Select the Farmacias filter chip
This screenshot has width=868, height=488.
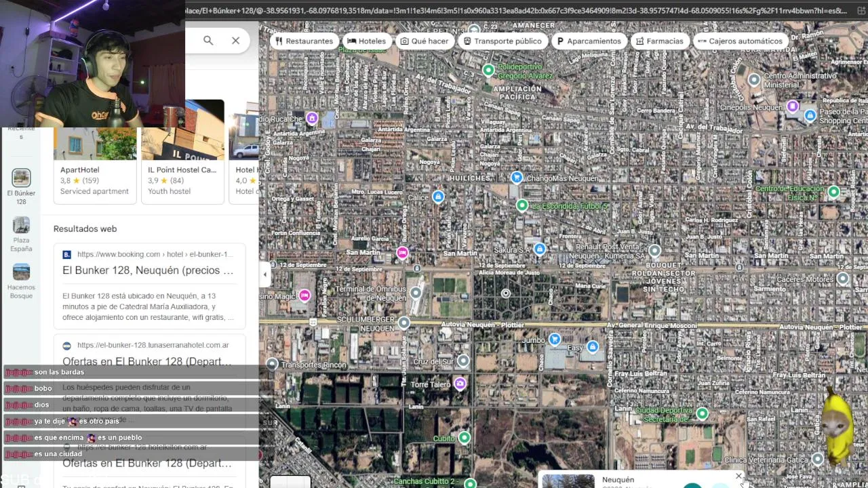pyautogui.click(x=660, y=41)
